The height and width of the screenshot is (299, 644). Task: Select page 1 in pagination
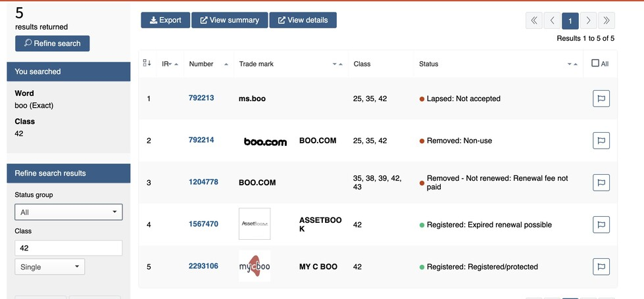point(570,21)
